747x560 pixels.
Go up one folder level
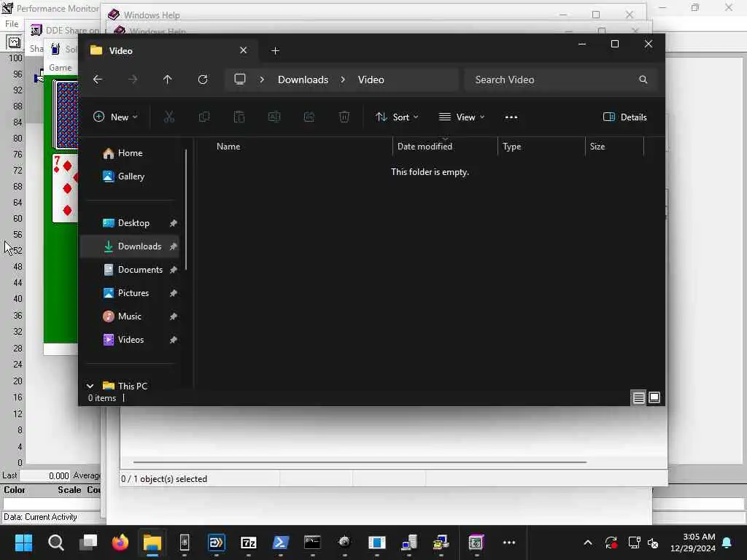(x=167, y=79)
